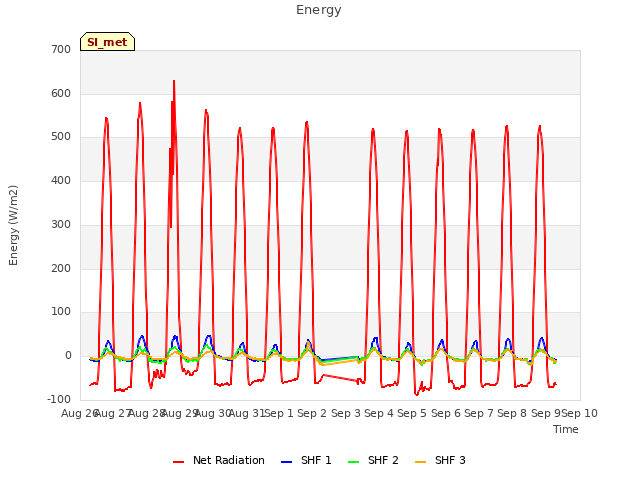Screen dimensions: 640x480
Task: Click the tallest Net Radiation spike near 630
Action: pos(174,81)
